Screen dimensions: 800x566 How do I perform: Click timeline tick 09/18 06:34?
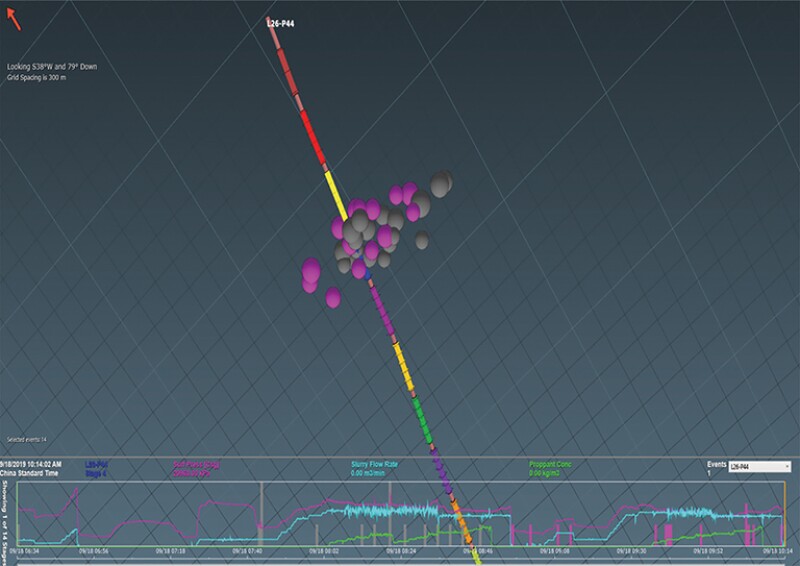pyautogui.click(x=24, y=551)
